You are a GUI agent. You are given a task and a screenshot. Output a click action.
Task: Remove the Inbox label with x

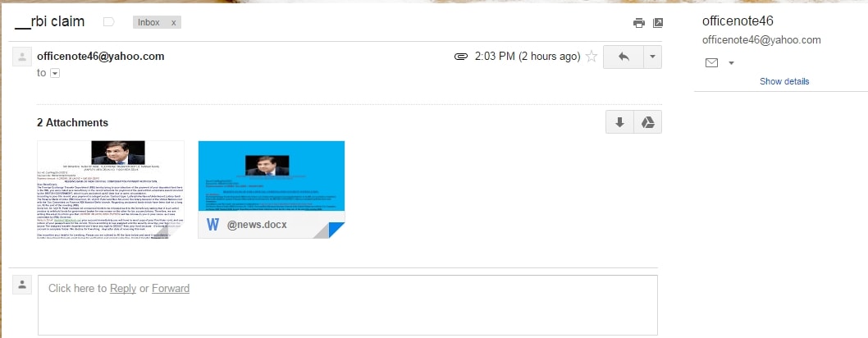tap(173, 23)
